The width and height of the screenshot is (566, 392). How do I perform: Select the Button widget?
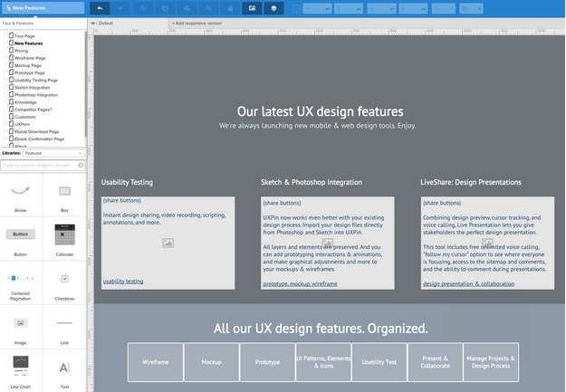(21, 239)
